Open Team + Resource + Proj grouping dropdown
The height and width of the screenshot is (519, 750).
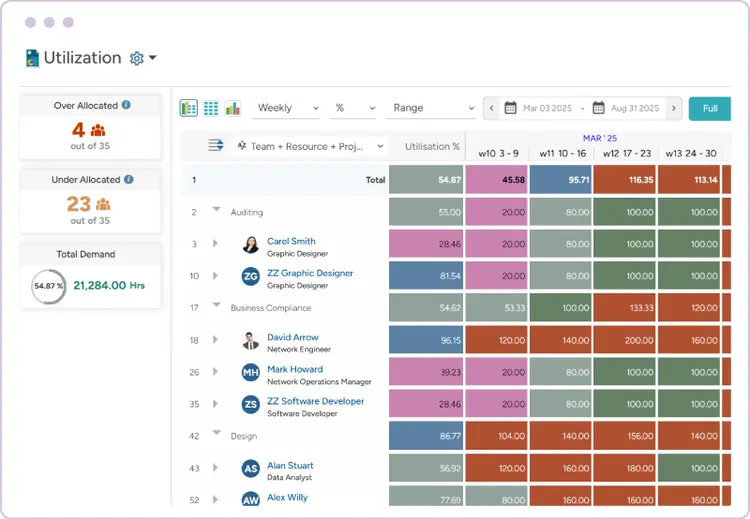310,146
